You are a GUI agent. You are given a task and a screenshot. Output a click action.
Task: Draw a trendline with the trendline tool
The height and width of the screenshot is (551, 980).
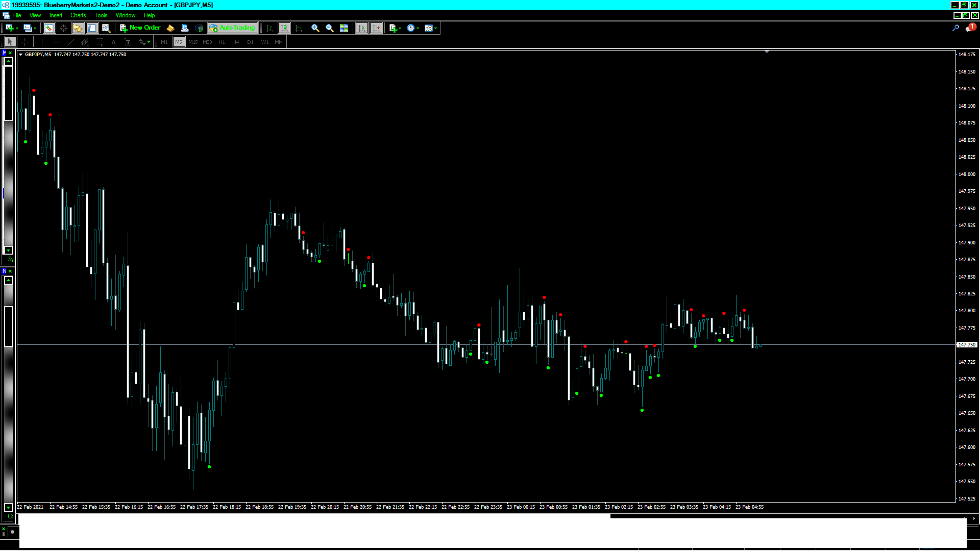pos(71,42)
